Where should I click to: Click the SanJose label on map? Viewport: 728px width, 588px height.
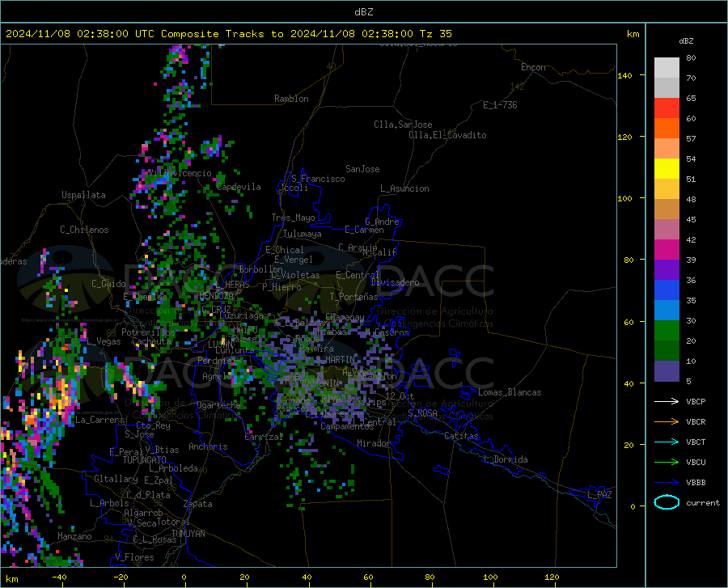pos(362,169)
